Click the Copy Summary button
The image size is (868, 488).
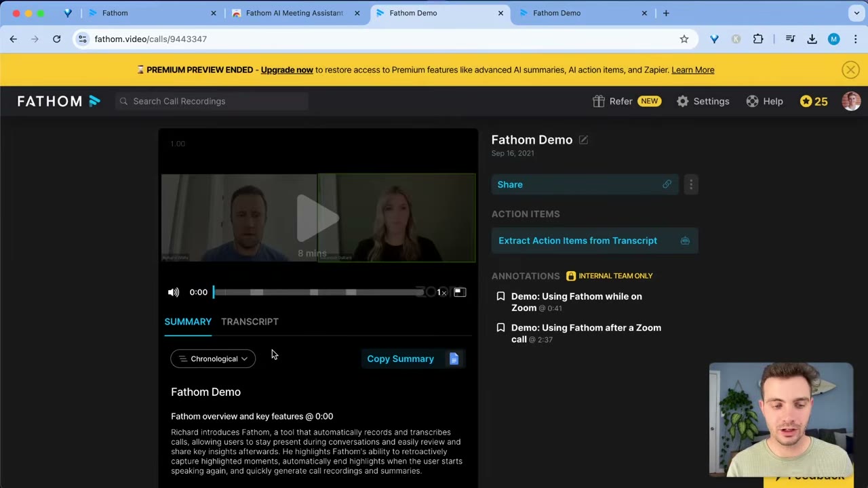(x=413, y=359)
